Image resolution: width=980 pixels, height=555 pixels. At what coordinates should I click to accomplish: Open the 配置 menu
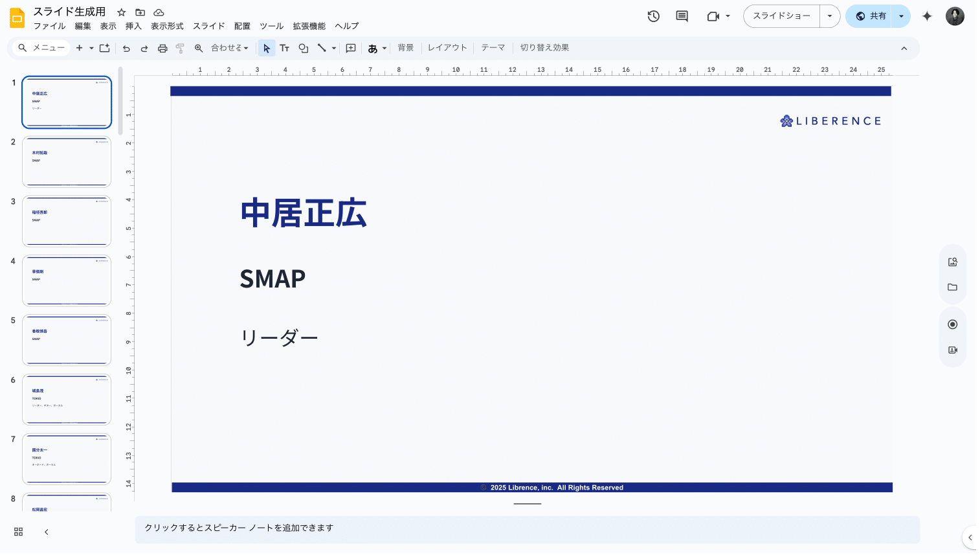[242, 27]
